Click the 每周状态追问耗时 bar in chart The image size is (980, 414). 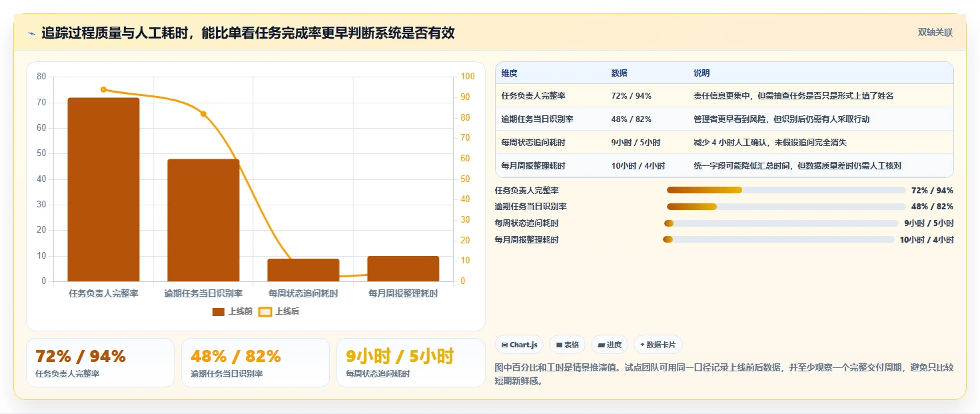[x=303, y=270]
